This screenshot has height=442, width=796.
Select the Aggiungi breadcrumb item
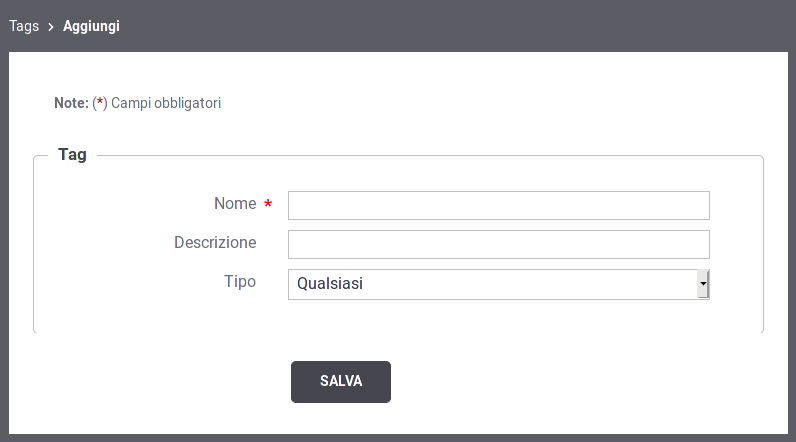91,26
